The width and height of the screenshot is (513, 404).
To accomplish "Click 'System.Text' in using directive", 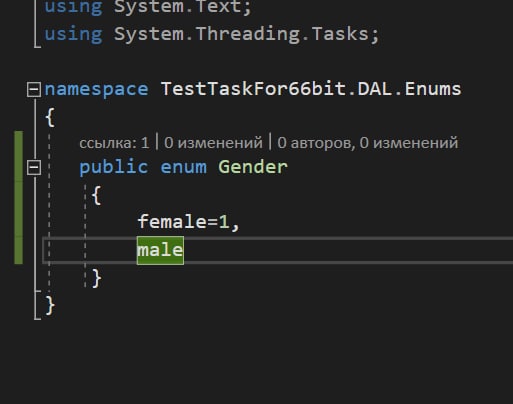I will pos(178,7).
